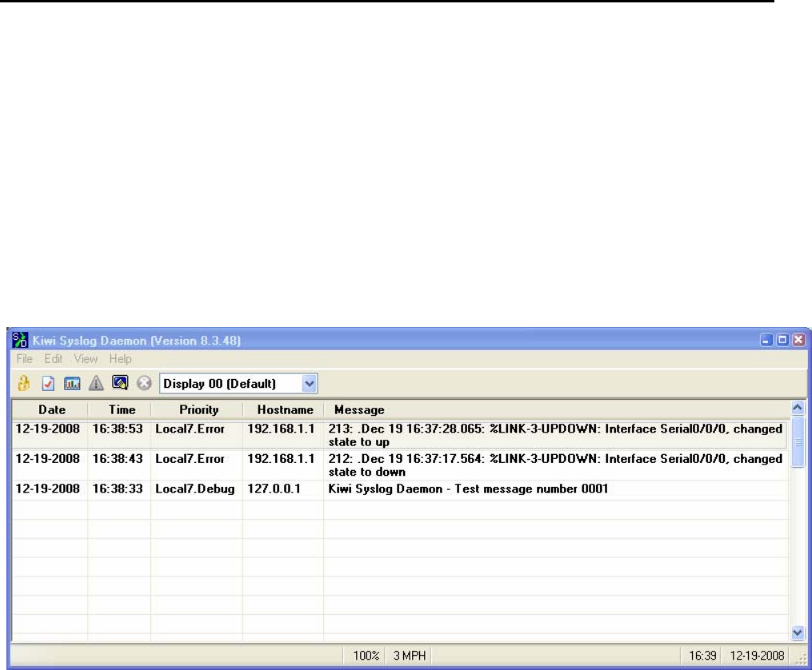Click the 100% status bar entry
This screenshot has width=812, height=670.
pos(366,656)
